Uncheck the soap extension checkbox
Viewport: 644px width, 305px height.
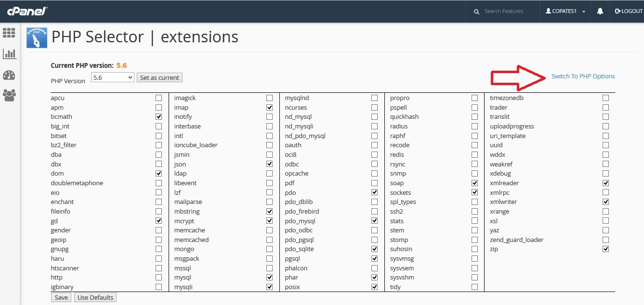(x=475, y=183)
